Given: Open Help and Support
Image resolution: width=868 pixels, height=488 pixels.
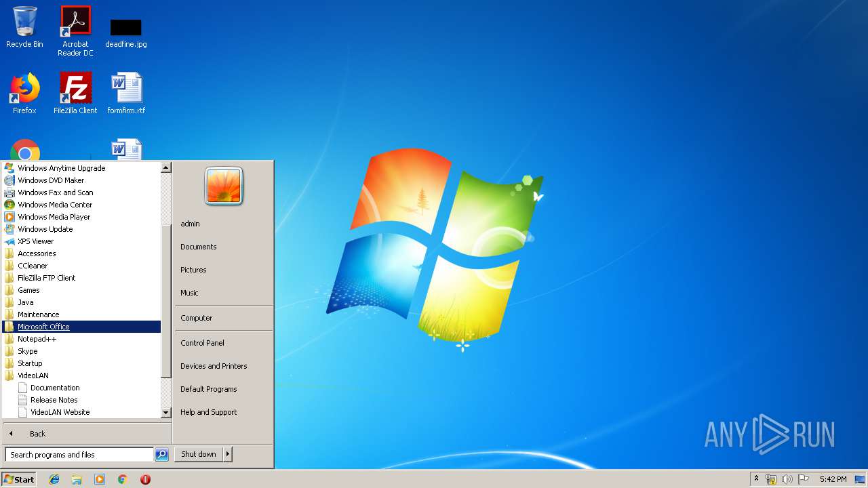Looking at the screenshot, I should [209, 412].
